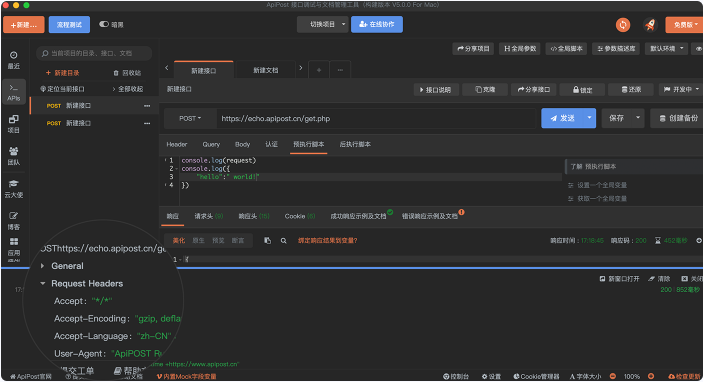Switch to the 认证 auth tab
This screenshot has width=703, height=382.
(271, 144)
